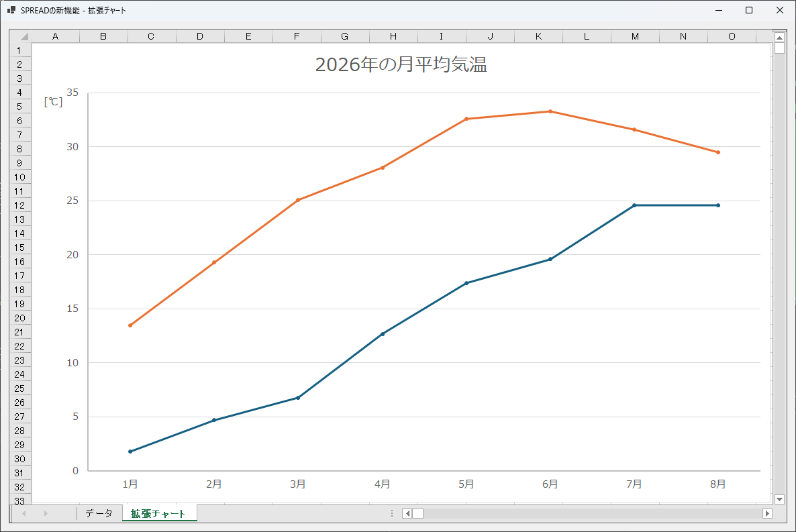
Task: Click the orange line's 6月 data point
Action: (x=550, y=111)
